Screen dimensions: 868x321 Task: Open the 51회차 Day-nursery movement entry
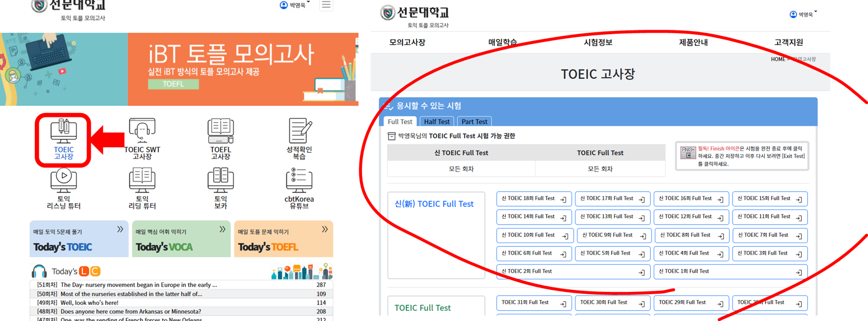pyautogui.click(x=181, y=285)
